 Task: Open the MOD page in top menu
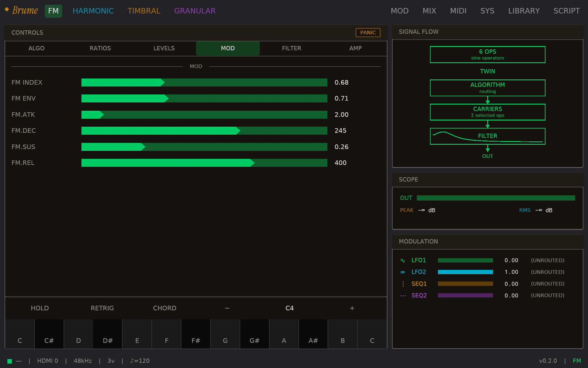[x=400, y=11]
